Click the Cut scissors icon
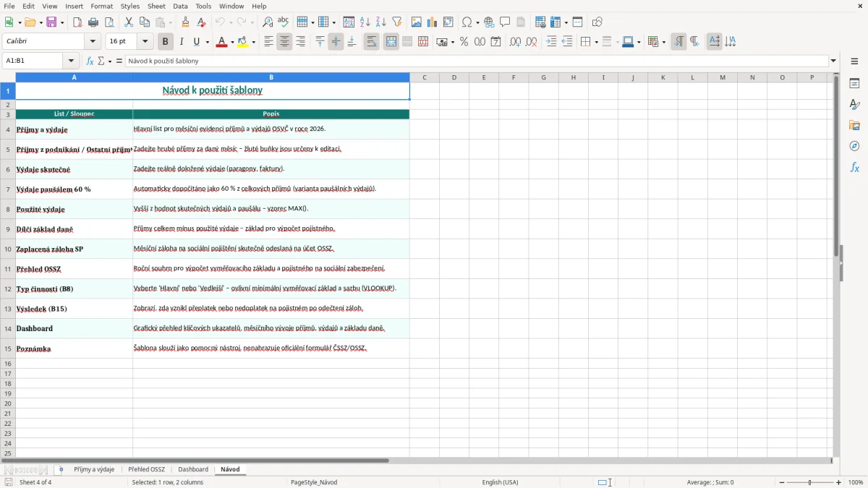Screen dimensions: 868x488 pos(129,22)
